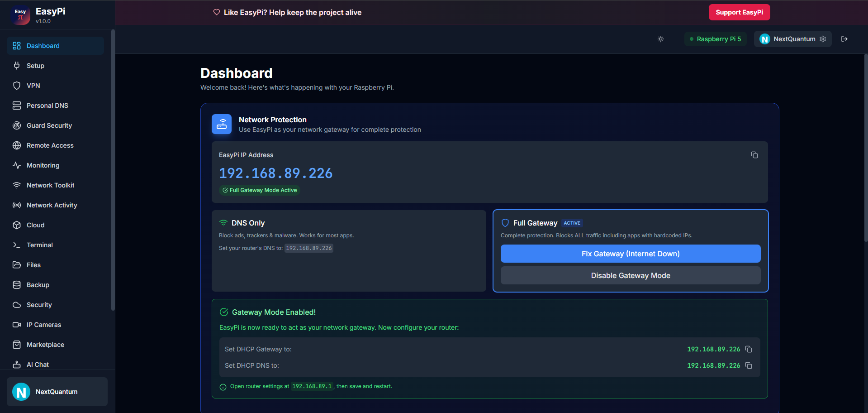Click the Network Toolkit wifi icon
This screenshot has width=868, height=413.
tap(17, 185)
